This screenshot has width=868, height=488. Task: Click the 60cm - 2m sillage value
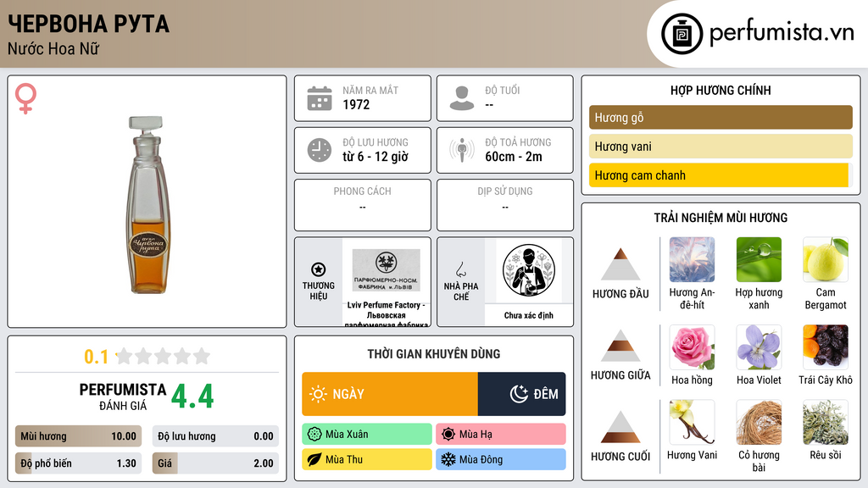pos(514,157)
